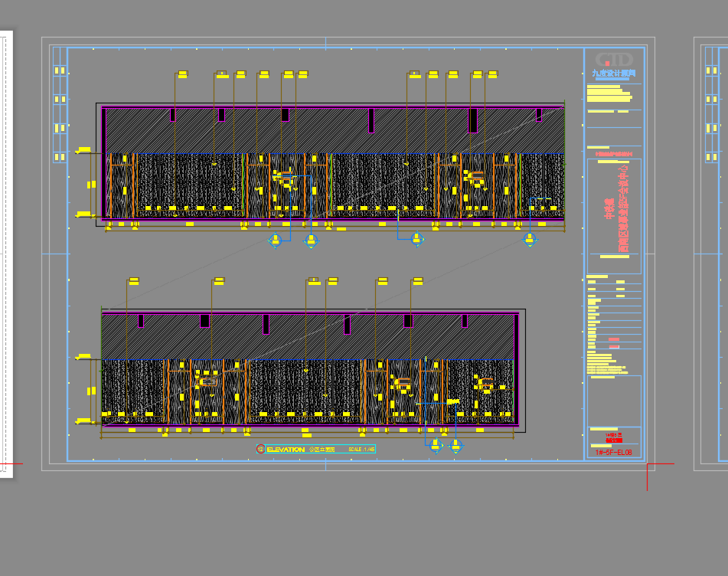Select the red vertical project title text
This screenshot has width=728, height=576.
click(616, 209)
